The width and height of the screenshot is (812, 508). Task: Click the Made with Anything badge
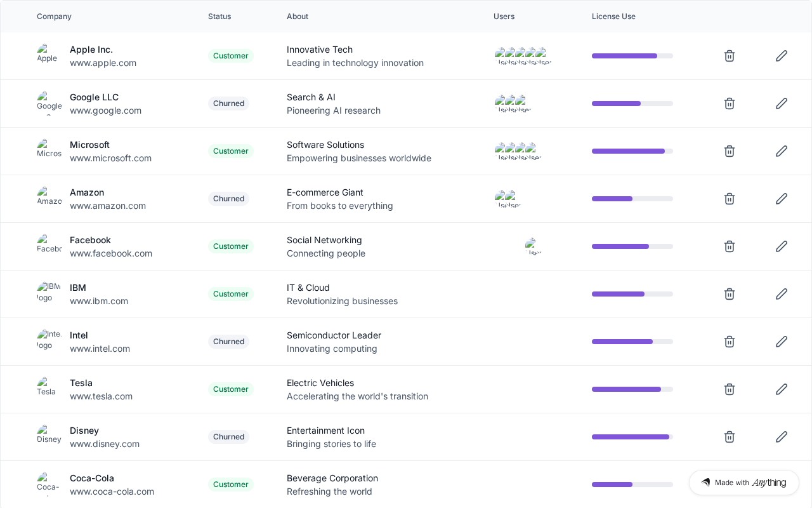(743, 483)
